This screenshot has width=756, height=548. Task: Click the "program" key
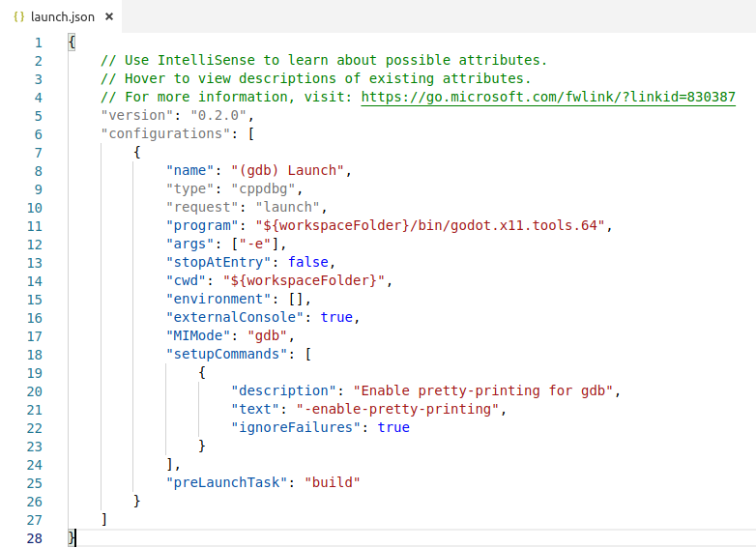(x=202, y=225)
